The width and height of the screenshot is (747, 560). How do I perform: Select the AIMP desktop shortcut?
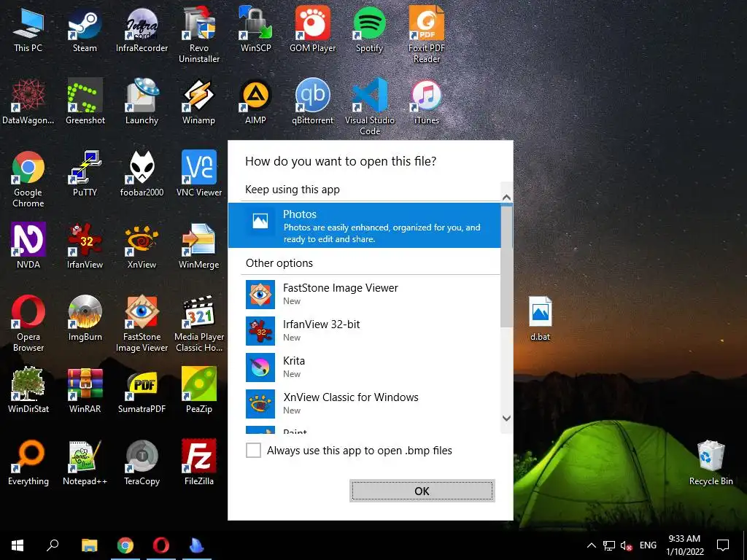coord(256,102)
